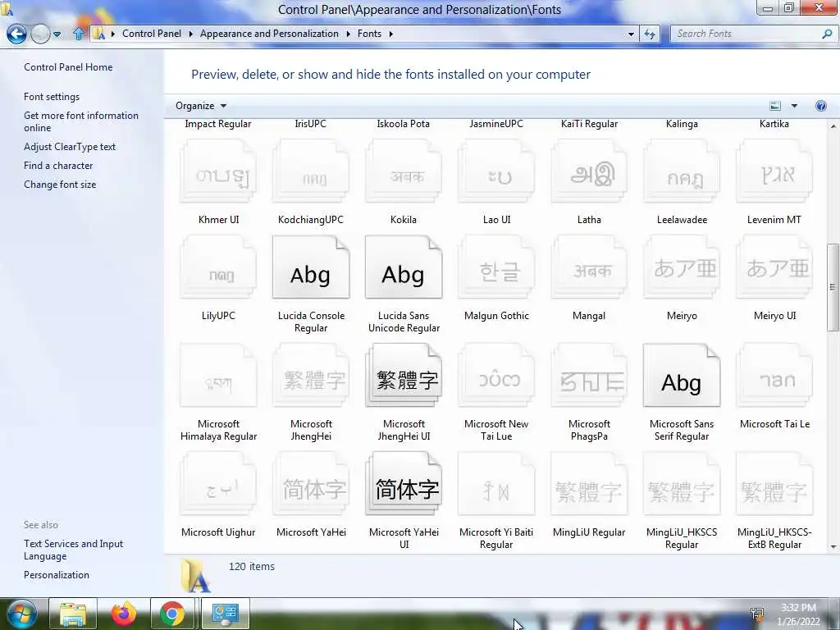Expand the arrow after Fonts breadcrumb
Image resolution: width=840 pixels, height=630 pixels.
391,34
